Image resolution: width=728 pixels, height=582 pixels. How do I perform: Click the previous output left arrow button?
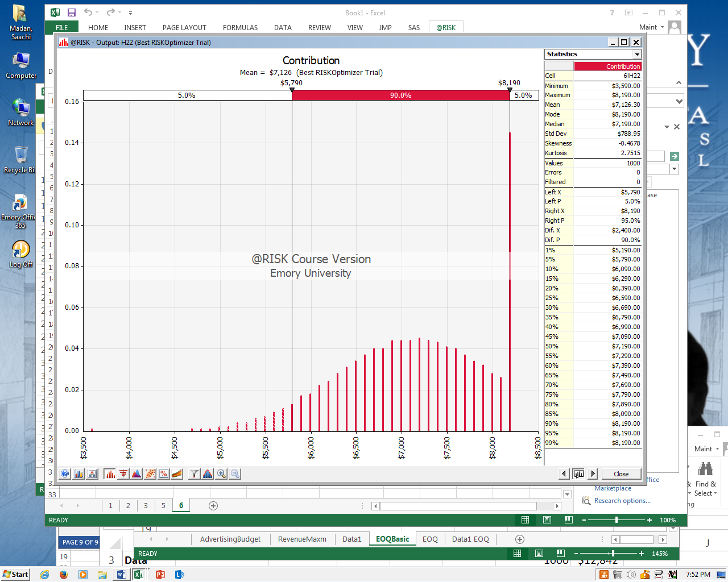pos(564,474)
